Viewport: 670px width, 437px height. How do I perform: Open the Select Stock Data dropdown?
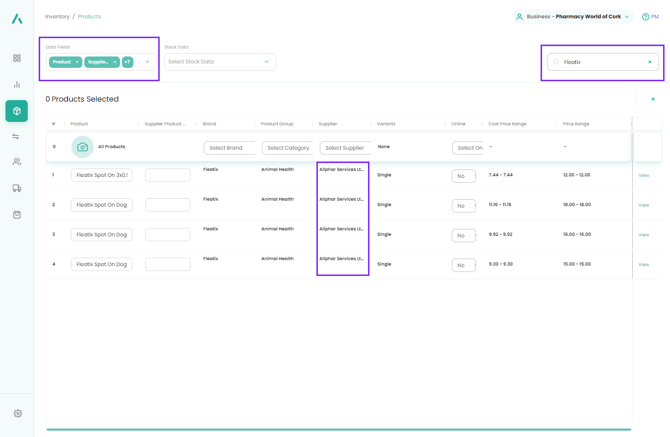220,62
